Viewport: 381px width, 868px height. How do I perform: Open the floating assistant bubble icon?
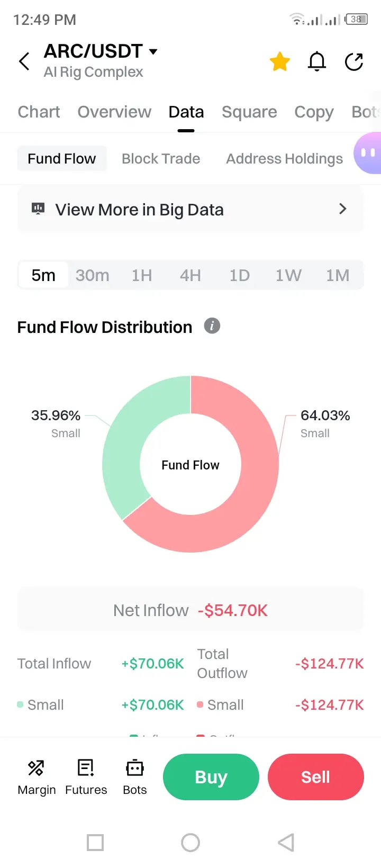368,153
